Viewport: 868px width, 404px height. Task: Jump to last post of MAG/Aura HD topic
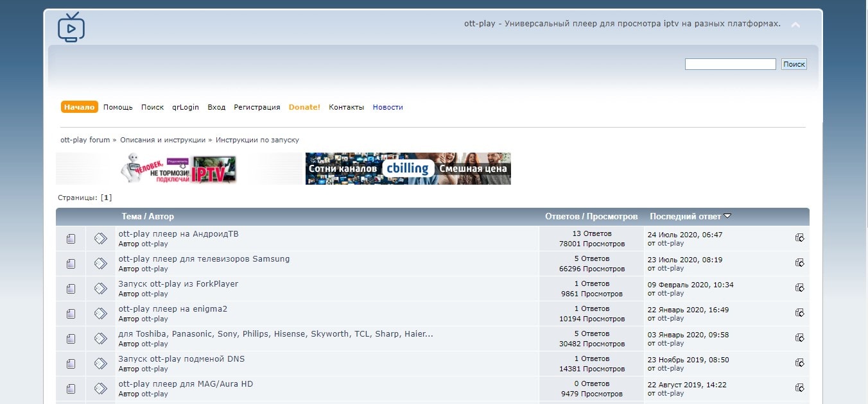click(x=799, y=388)
